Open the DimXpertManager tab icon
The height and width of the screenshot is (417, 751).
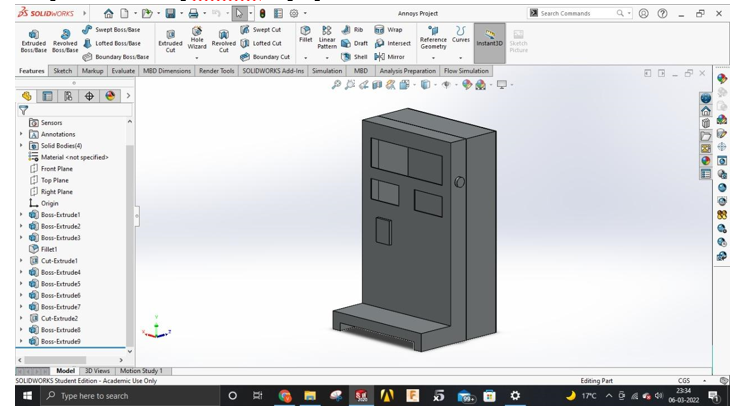pyautogui.click(x=89, y=96)
